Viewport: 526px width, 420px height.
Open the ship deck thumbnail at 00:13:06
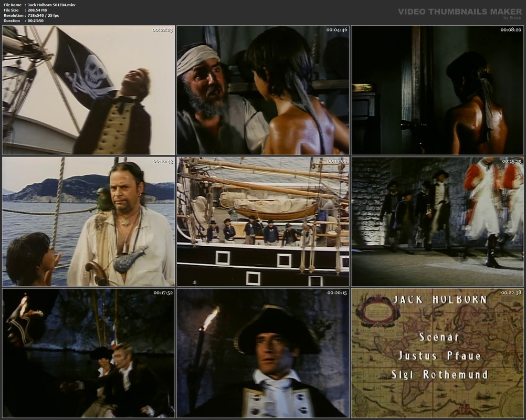pyautogui.click(x=263, y=222)
